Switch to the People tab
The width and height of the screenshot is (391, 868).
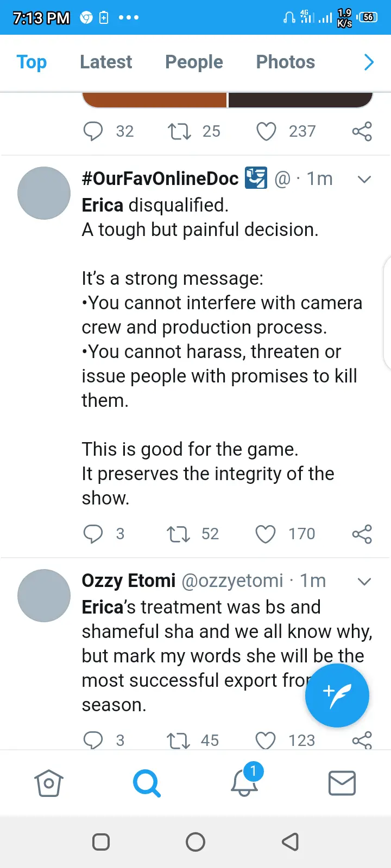coord(194,62)
